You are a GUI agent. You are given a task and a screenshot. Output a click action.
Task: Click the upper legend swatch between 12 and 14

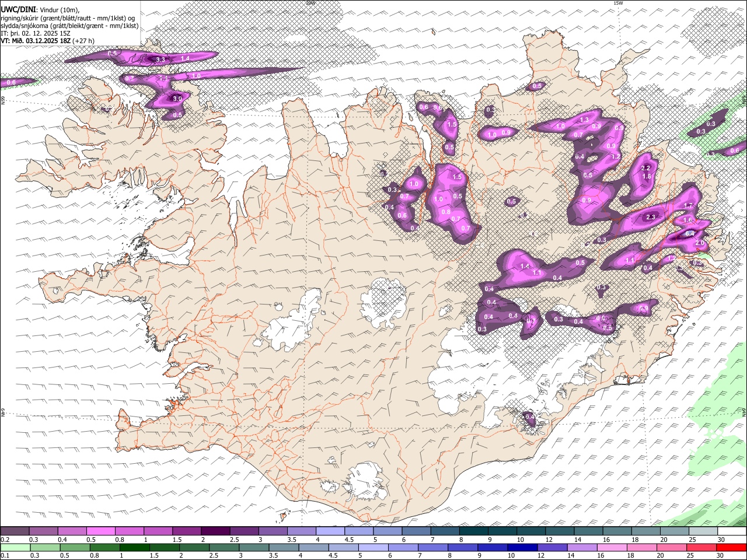click(559, 531)
